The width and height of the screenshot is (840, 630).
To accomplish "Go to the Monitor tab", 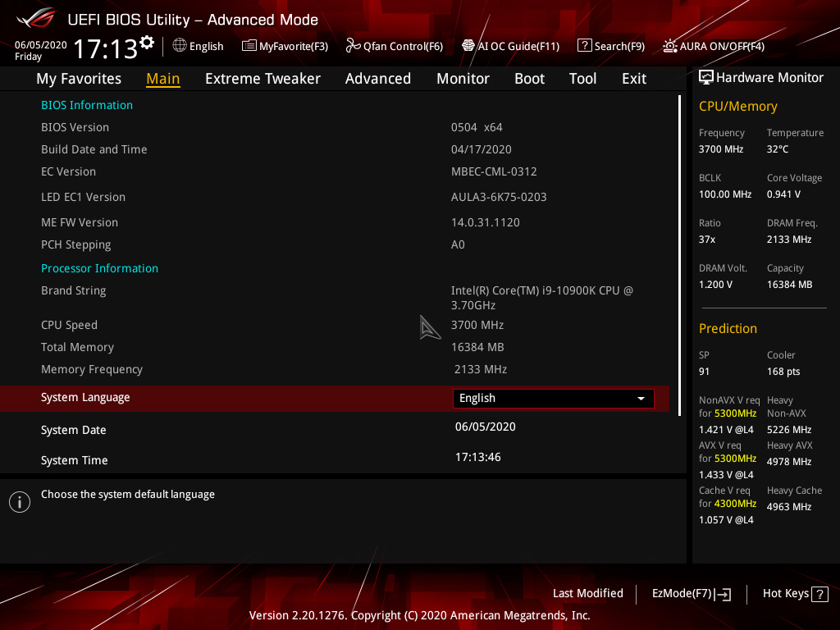I will point(463,79).
